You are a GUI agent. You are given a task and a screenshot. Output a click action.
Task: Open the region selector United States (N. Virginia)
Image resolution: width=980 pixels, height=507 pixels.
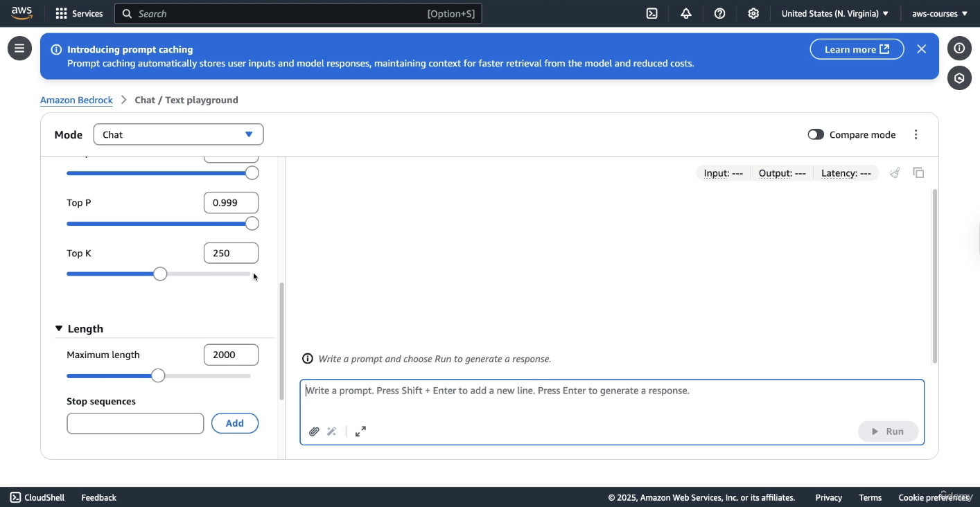[x=834, y=13]
